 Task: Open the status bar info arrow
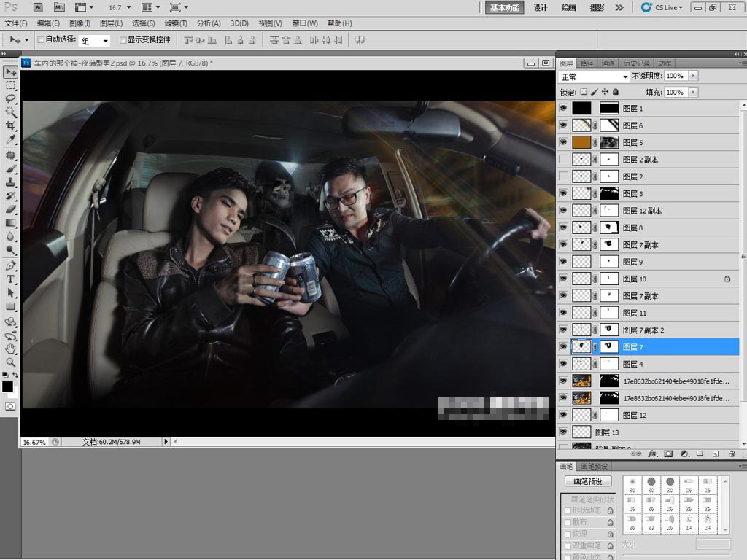pyautogui.click(x=166, y=441)
